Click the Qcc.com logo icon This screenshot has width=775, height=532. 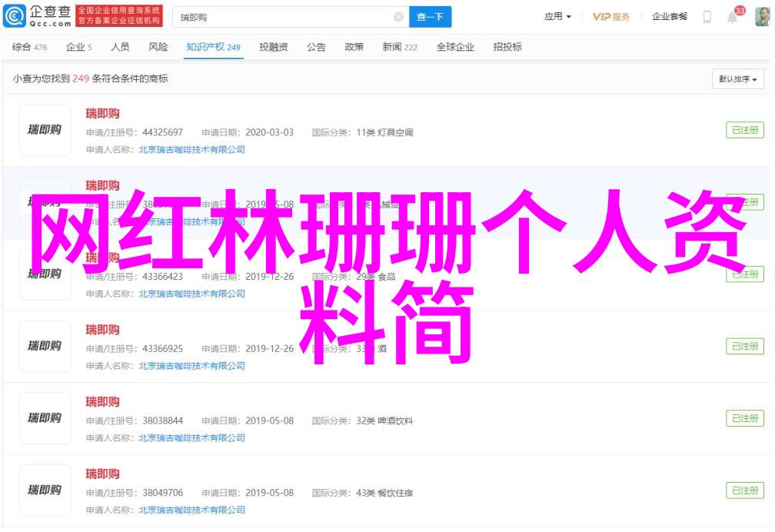[x=15, y=16]
